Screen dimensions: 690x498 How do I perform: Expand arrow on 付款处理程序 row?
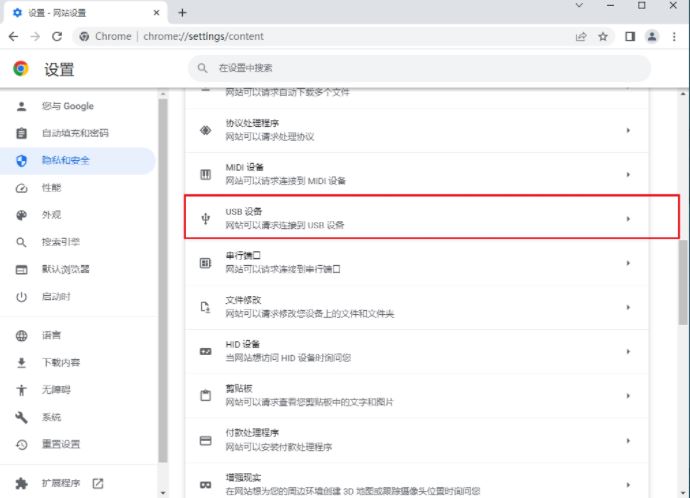(628, 440)
